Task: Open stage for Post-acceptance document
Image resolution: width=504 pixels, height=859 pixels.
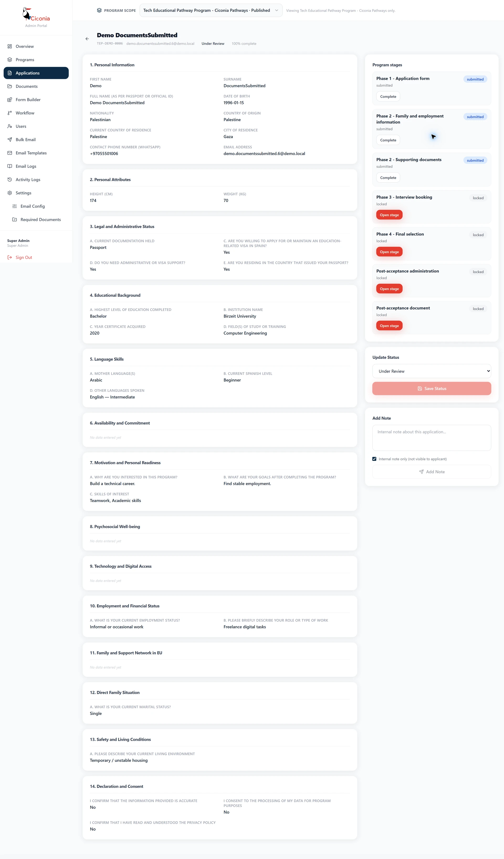Action: 389,326
